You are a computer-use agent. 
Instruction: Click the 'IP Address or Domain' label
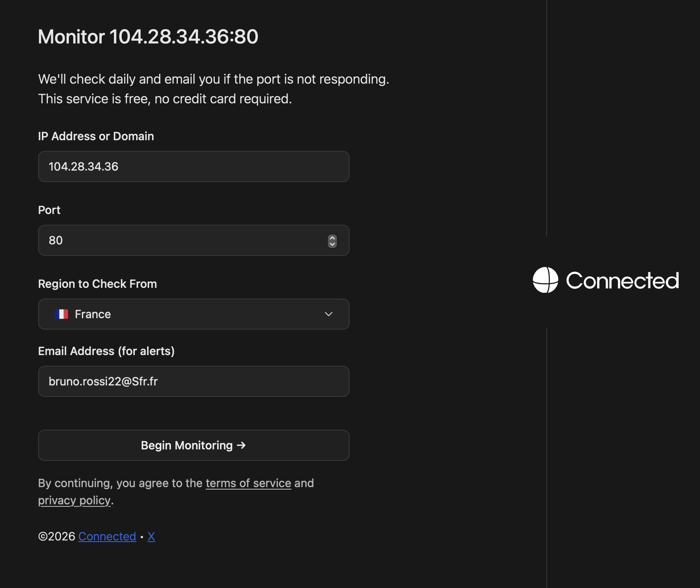tap(96, 136)
